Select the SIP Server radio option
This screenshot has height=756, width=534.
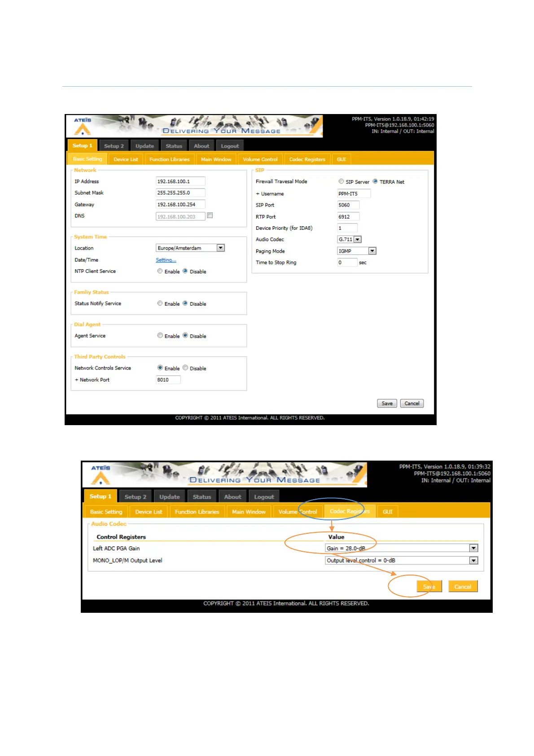(341, 181)
